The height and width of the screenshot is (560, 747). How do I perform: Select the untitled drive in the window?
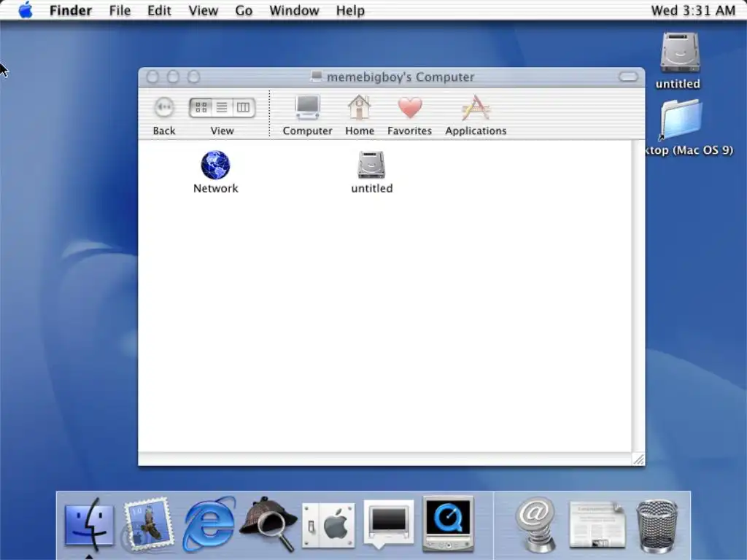[x=371, y=165]
